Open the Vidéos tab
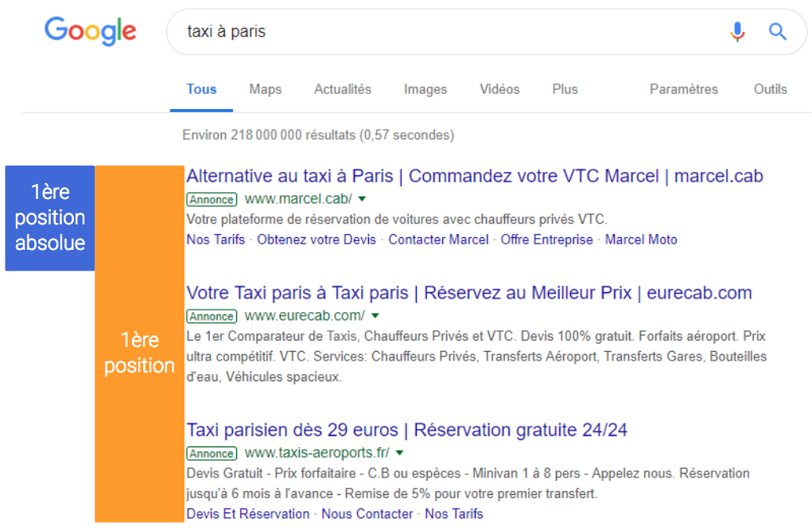Image resolution: width=812 pixels, height=530 pixels. pos(499,89)
